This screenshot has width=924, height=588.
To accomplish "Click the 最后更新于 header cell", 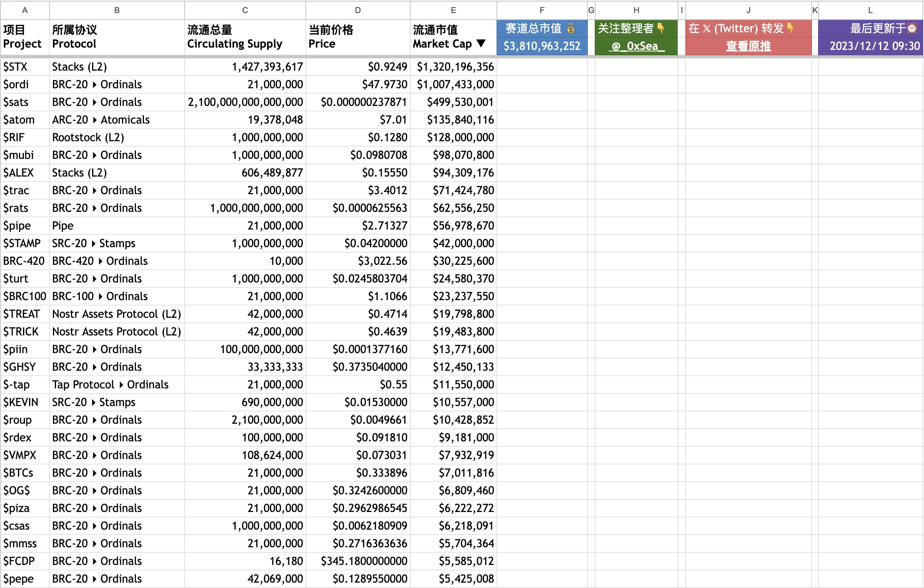I will [x=871, y=28].
